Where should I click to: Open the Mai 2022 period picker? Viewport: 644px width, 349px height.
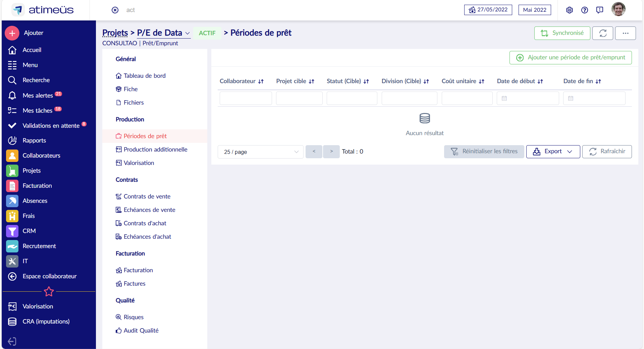[535, 10]
